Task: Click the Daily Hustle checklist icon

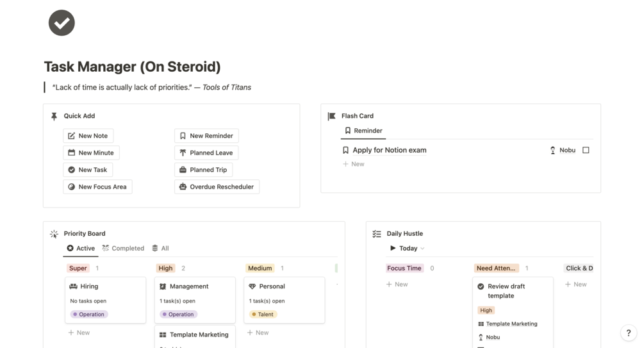Action: pyautogui.click(x=377, y=234)
